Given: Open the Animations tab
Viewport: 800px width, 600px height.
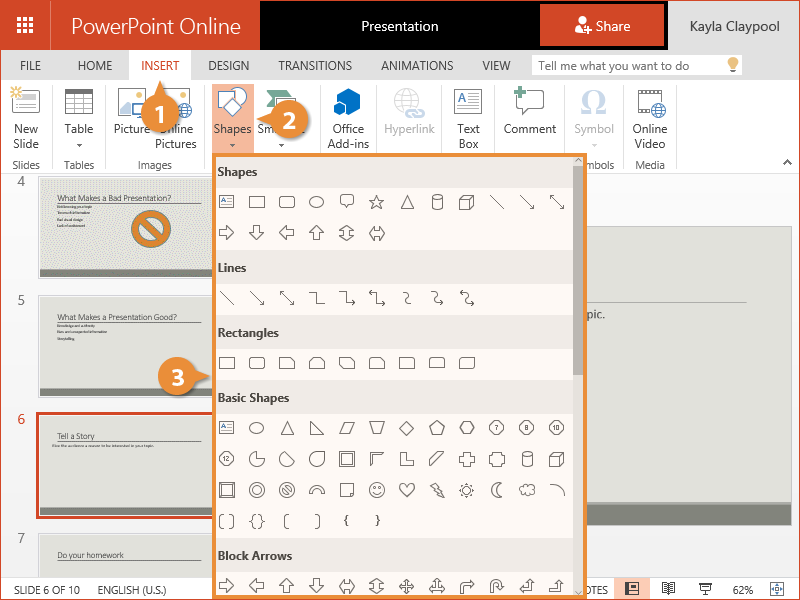Looking at the screenshot, I should (417, 66).
